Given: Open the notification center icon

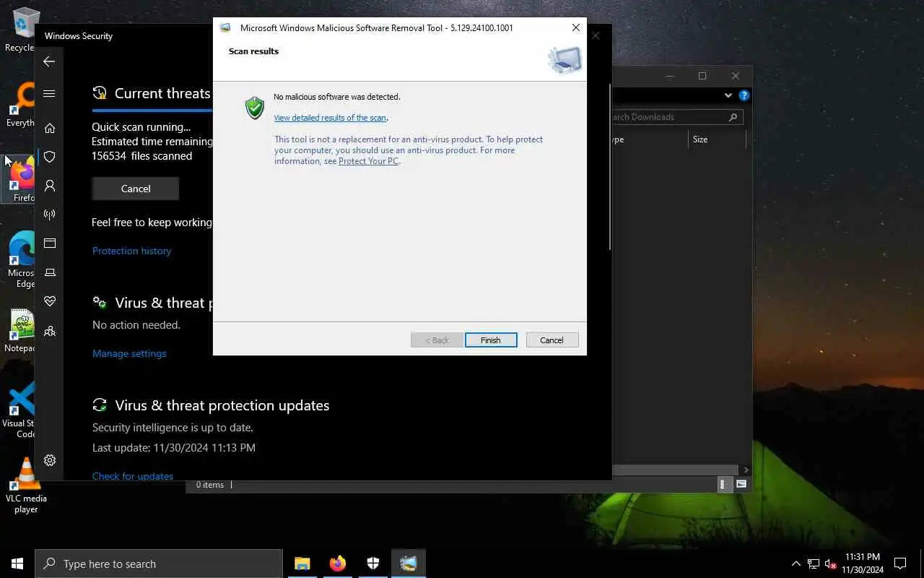Looking at the screenshot, I should (900, 564).
